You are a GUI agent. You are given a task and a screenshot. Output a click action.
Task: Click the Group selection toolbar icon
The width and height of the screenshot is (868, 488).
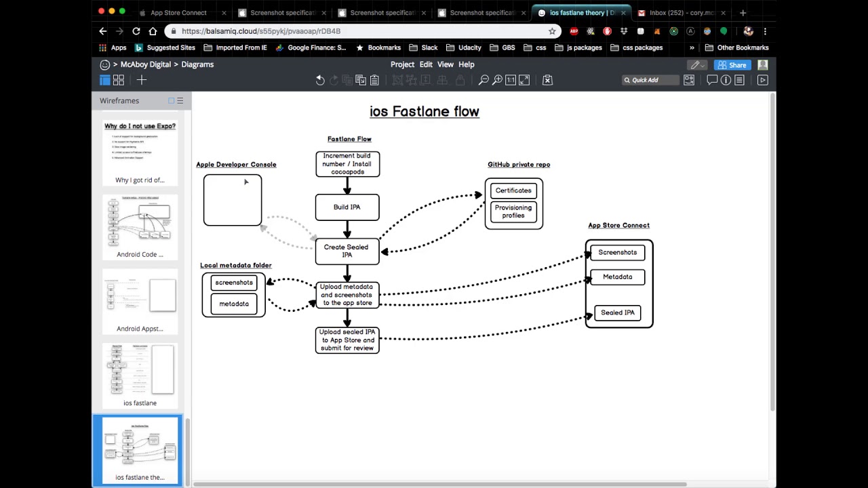point(397,80)
